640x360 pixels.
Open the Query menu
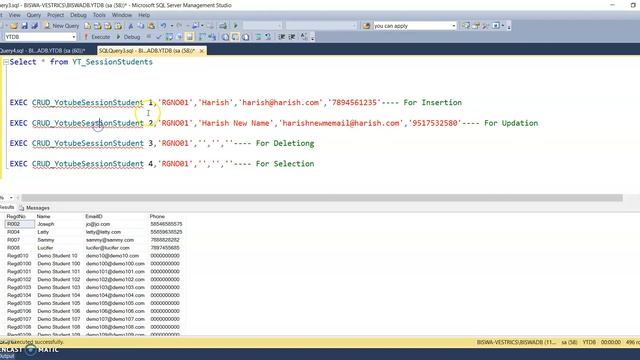pos(33,15)
